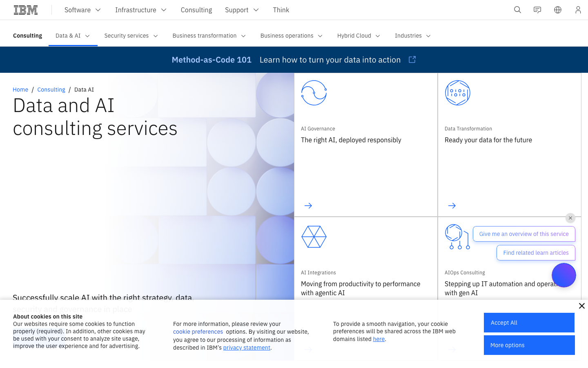This screenshot has height=368, width=588.
Task: Expand the Business transformation submenu
Action: click(209, 36)
